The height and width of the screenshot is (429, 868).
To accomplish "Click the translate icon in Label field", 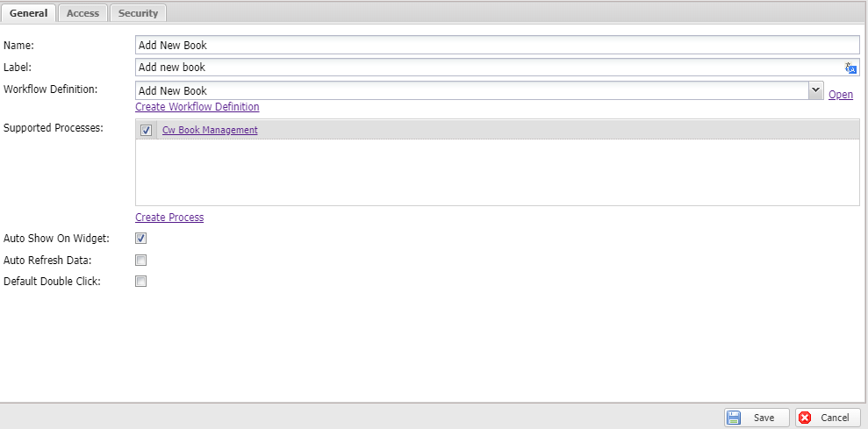I will (850, 68).
